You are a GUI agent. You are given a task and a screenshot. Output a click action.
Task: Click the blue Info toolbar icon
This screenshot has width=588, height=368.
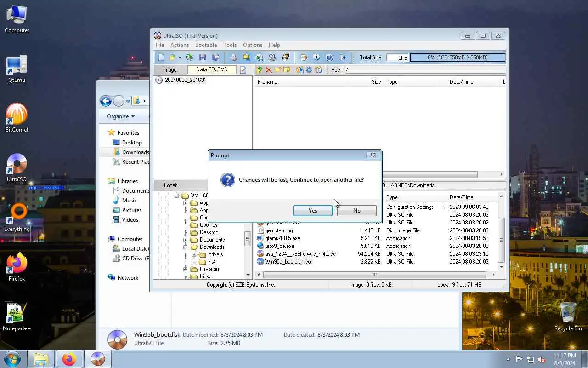coord(317,57)
